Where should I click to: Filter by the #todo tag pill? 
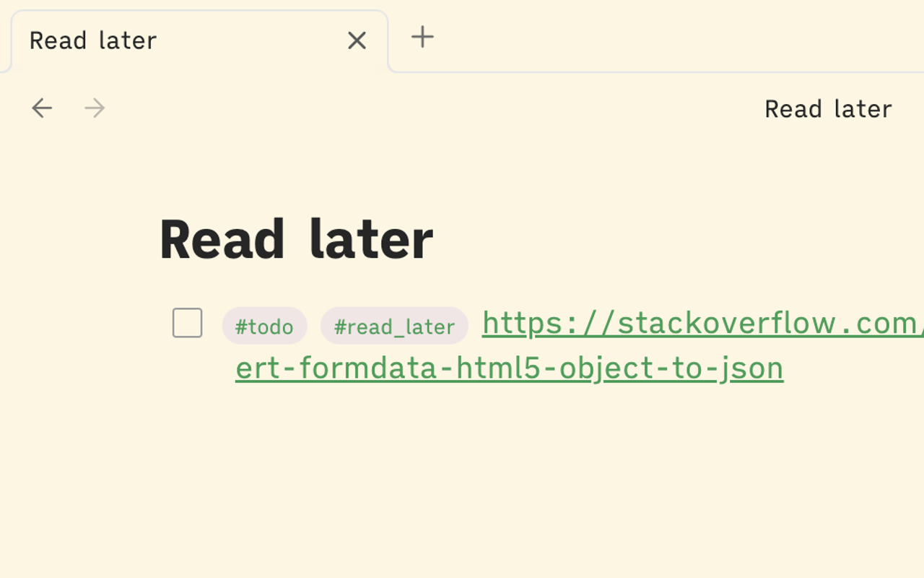coord(264,325)
